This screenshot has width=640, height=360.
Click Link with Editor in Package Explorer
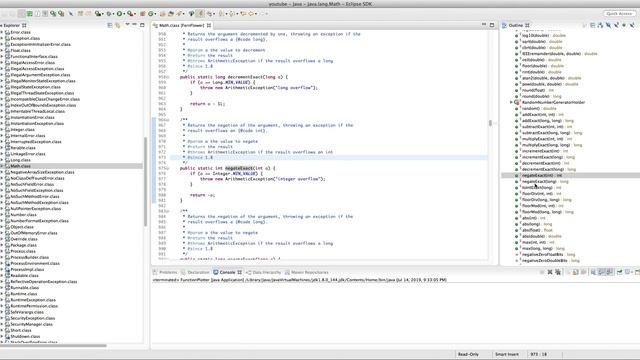tap(118, 25)
